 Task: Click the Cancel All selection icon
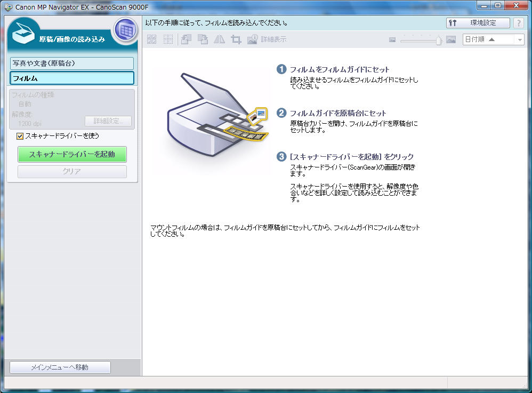(168, 39)
